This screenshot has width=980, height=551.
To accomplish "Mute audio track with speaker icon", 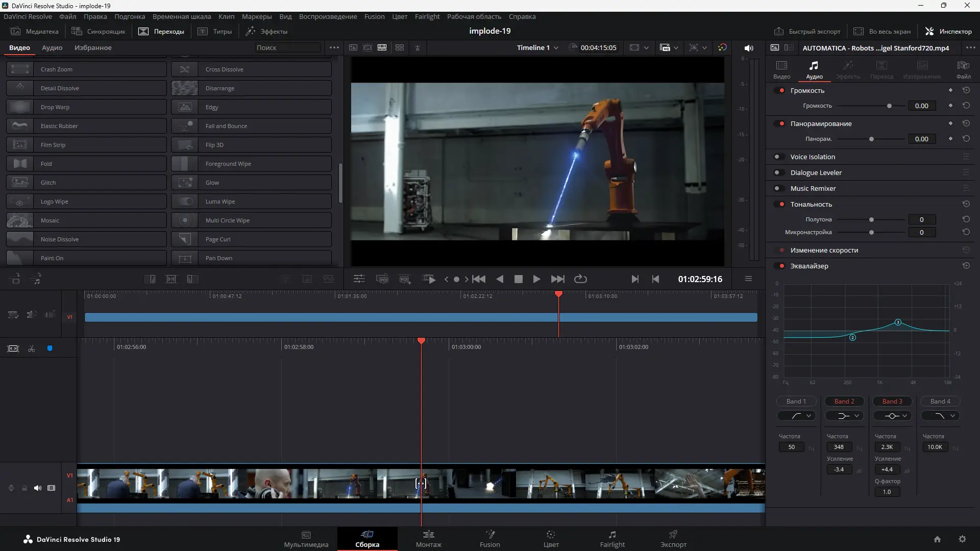I will [38, 488].
